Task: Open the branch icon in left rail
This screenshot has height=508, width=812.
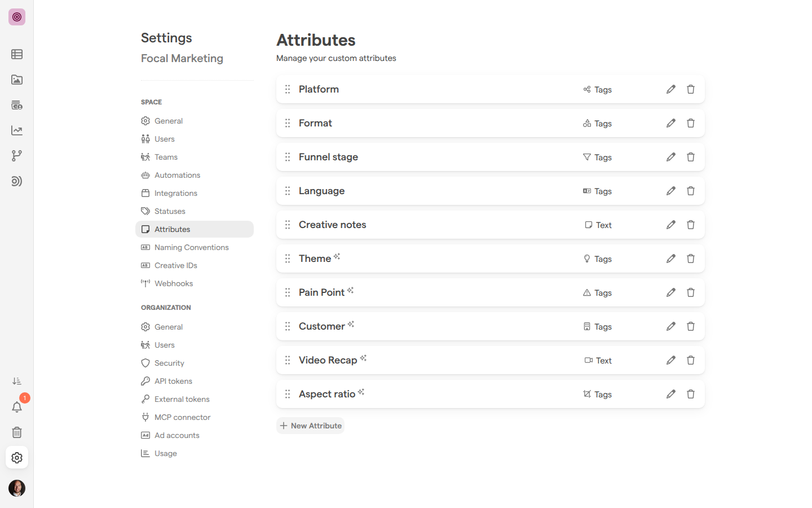Action: click(x=17, y=156)
